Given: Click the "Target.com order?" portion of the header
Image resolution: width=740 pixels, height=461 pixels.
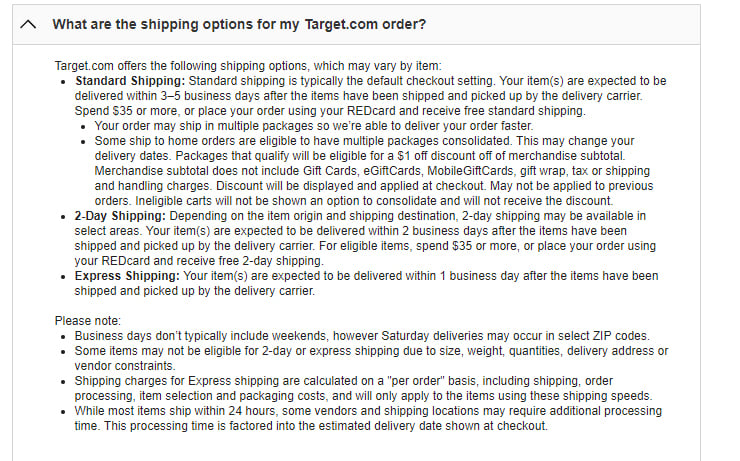Looking at the screenshot, I should pyautogui.click(x=365, y=24).
